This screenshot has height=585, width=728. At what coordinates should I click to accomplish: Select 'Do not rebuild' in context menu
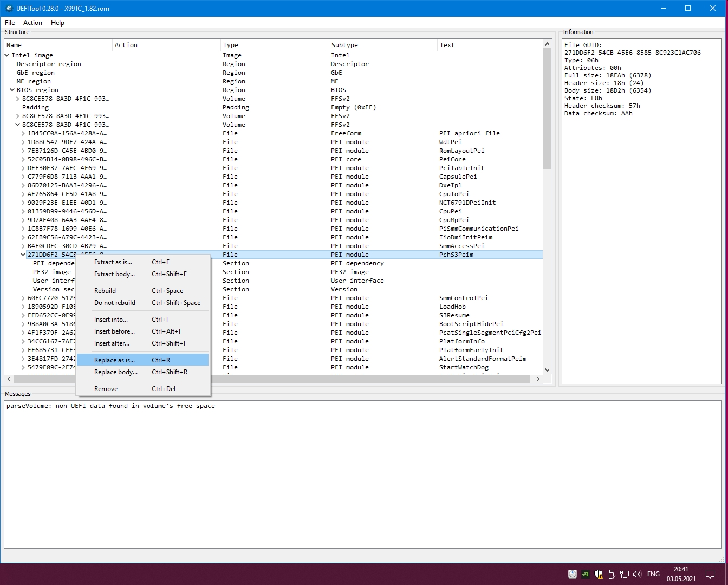[143, 303]
